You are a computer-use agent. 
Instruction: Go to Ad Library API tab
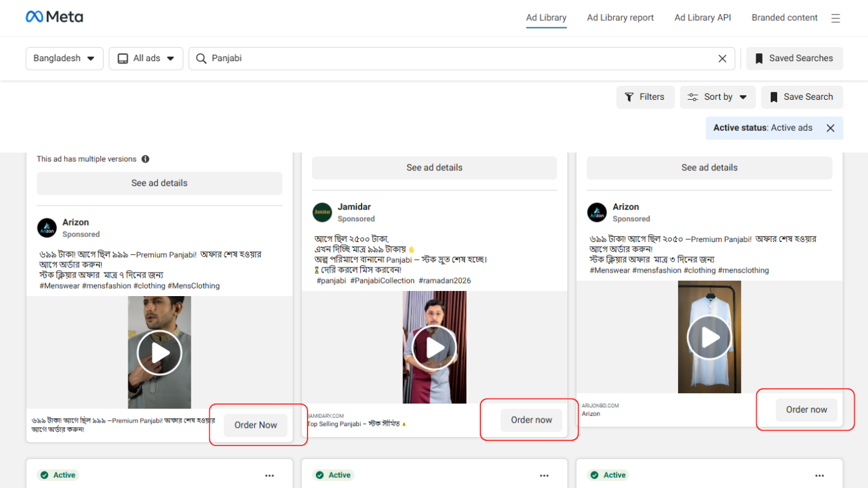[703, 18]
